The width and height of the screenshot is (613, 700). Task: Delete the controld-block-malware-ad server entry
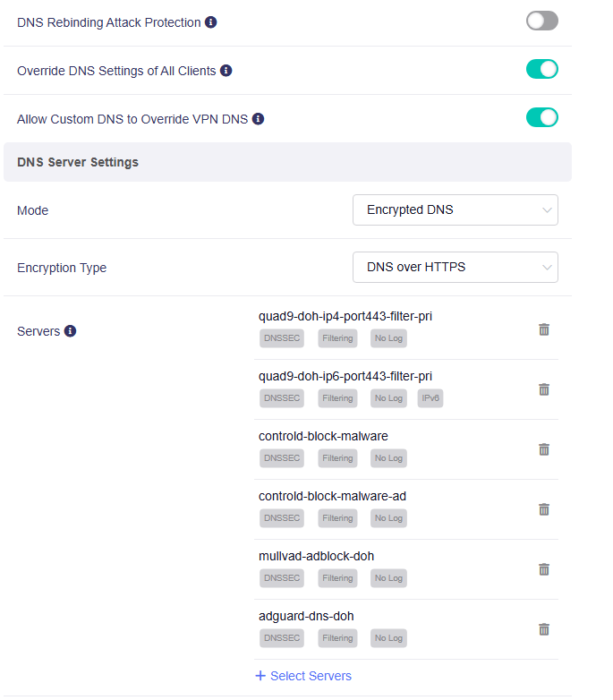click(x=544, y=509)
